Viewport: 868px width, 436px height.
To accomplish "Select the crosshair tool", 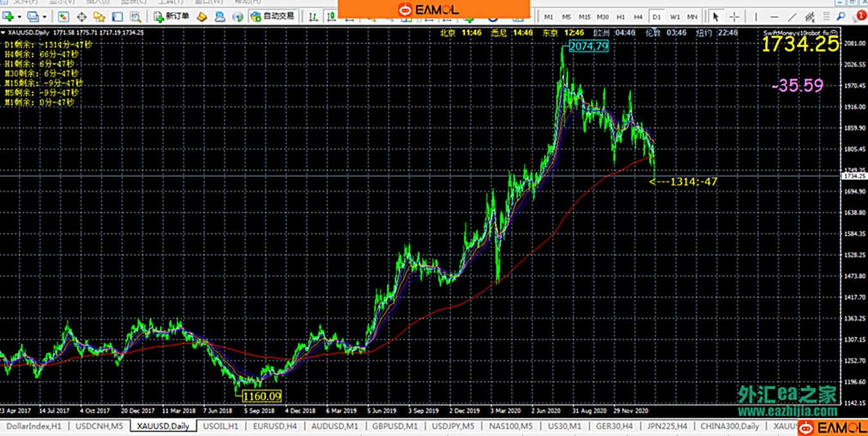I will pos(735,17).
